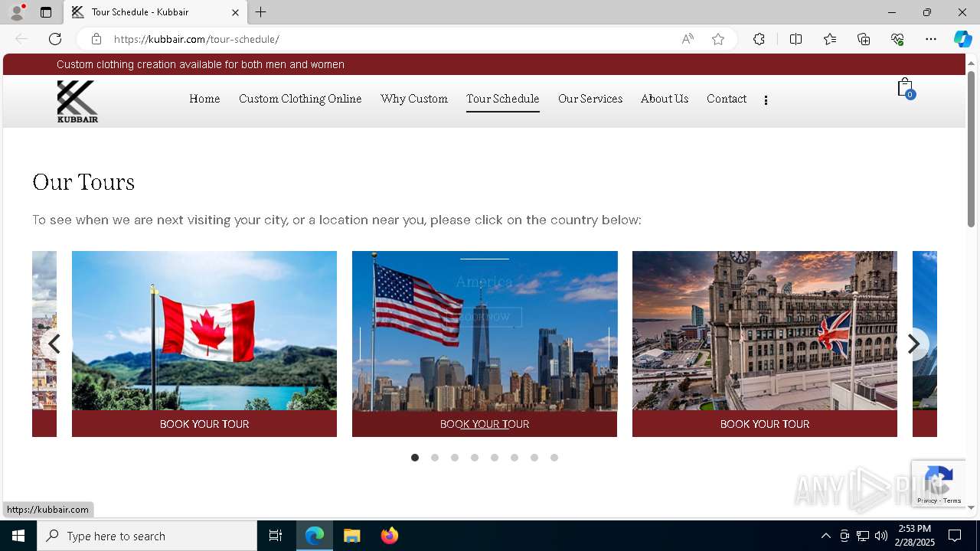Book your tour for Canada
980x551 pixels.
point(204,424)
